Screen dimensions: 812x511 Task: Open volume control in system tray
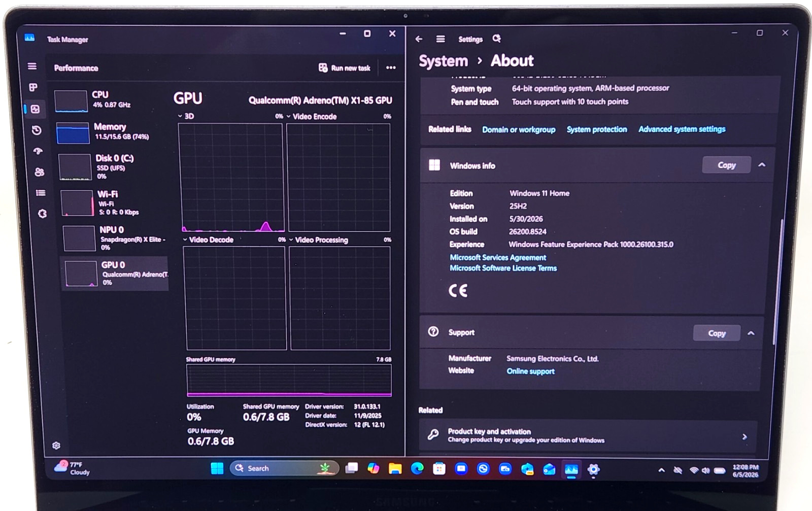[705, 470]
